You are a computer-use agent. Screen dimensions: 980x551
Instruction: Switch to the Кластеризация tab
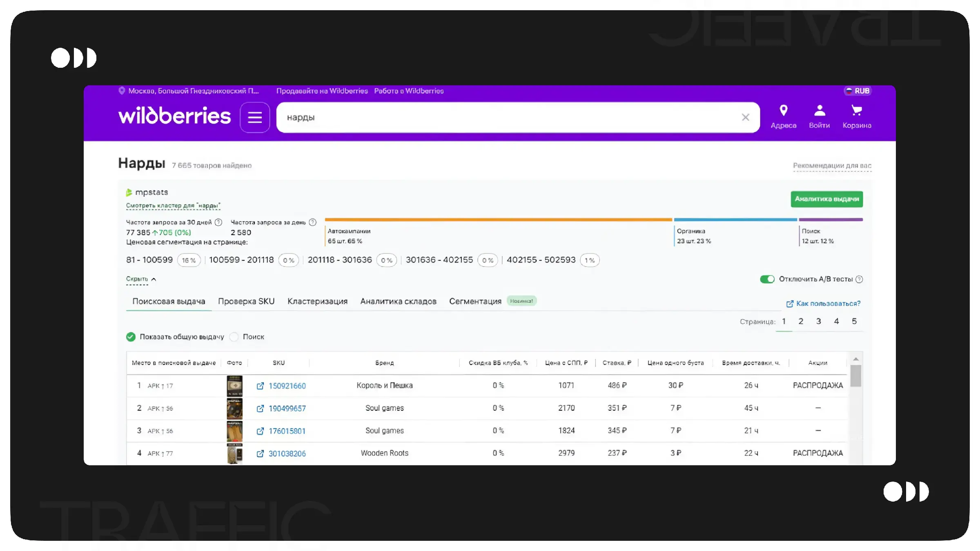pyautogui.click(x=317, y=301)
